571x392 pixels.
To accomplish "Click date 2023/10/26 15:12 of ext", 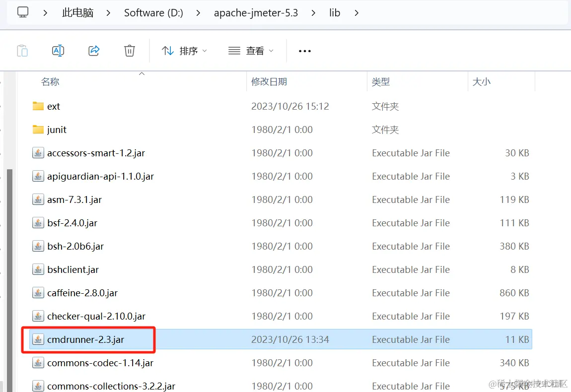I will 290,106.
